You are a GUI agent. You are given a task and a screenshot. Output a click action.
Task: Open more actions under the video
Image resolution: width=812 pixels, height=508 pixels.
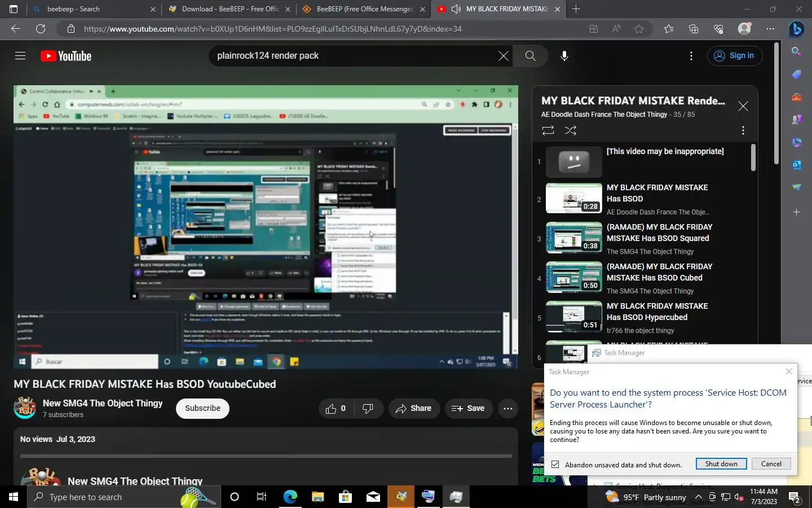coord(507,408)
